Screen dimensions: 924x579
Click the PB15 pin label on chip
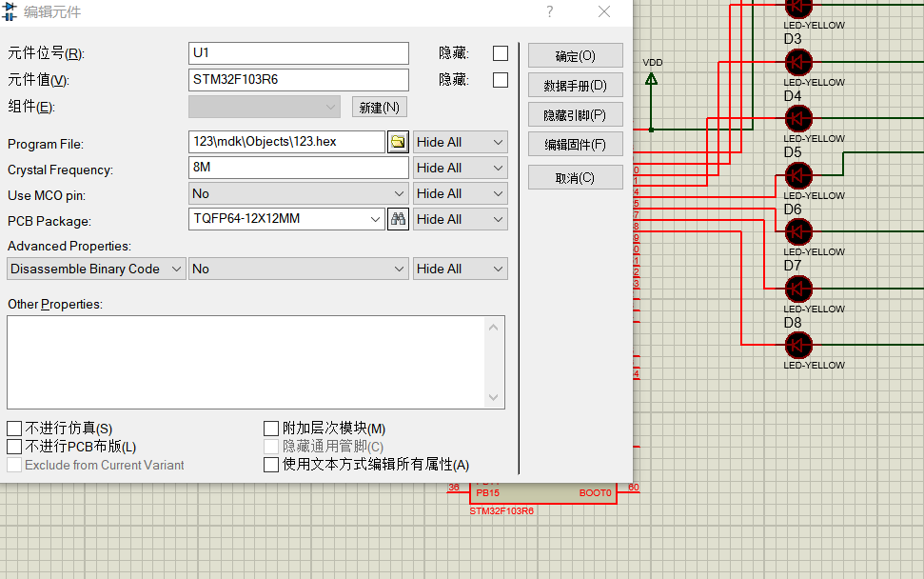tap(487, 493)
